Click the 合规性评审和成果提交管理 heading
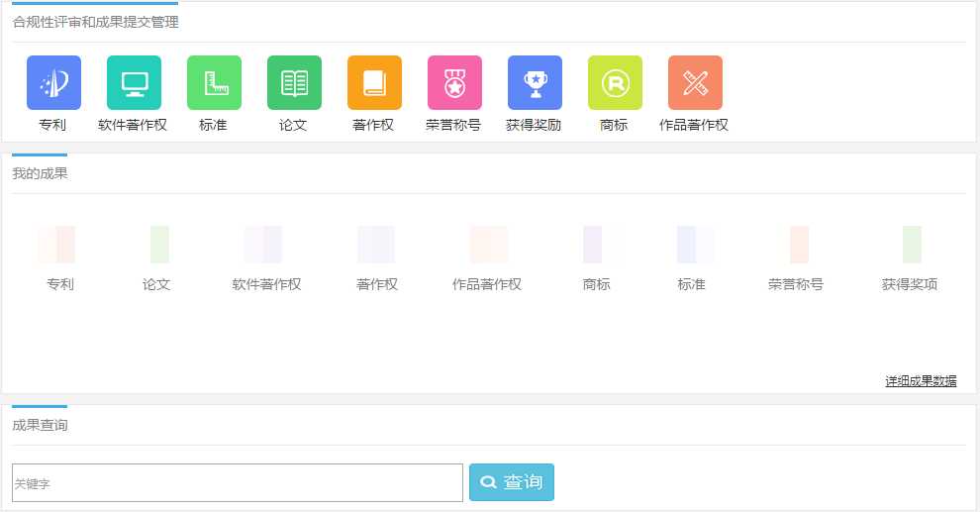 pos(96,22)
